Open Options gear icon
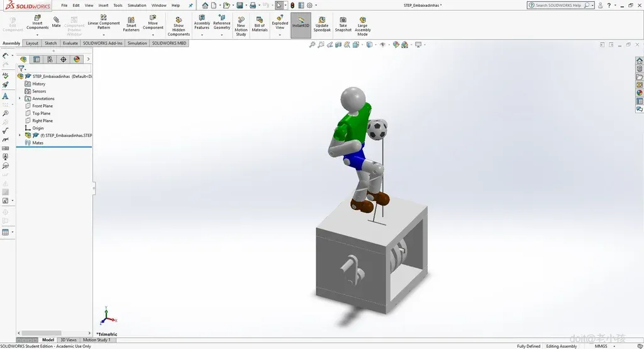The height and width of the screenshot is (349, 644). point(309,5)
